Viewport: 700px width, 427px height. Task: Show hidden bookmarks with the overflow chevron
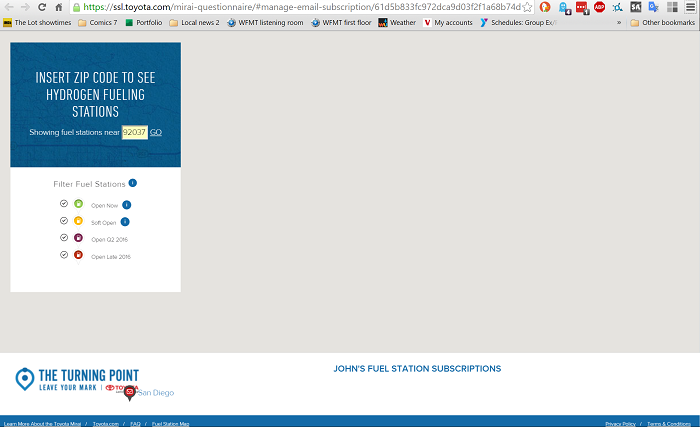(x=618, y=22)
